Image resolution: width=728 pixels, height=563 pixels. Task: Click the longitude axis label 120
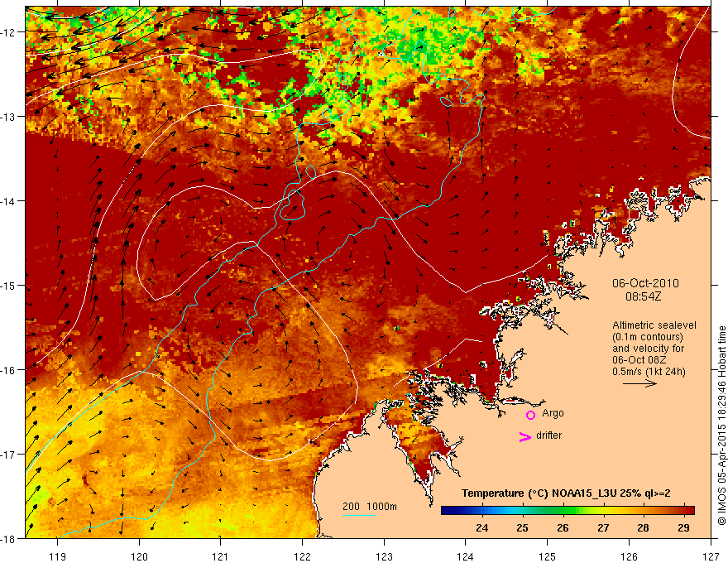139,556
